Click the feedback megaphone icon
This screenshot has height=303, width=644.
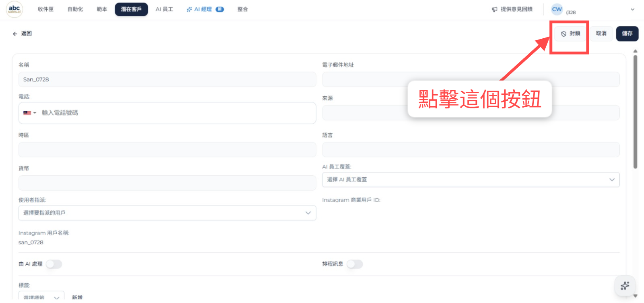(495, 9)
